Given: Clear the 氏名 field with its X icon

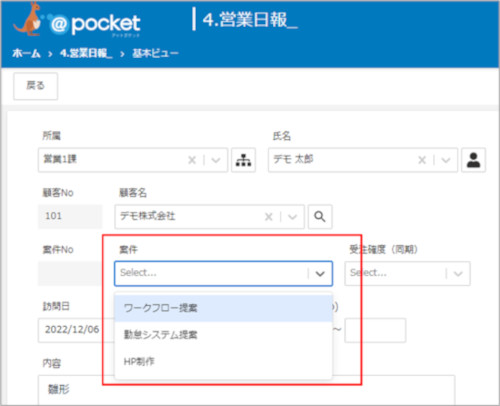Looking at the screenshot, I should [422, 160].
